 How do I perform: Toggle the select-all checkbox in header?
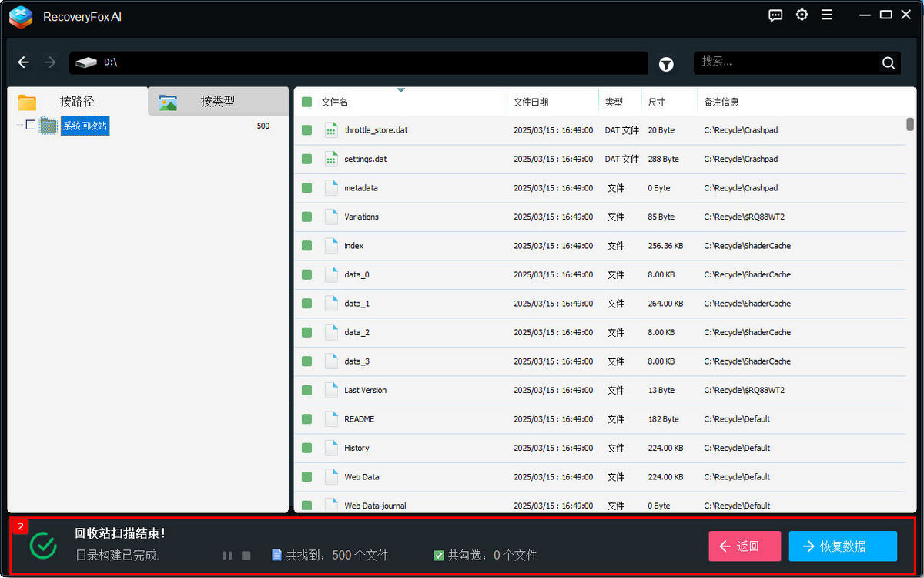(306, 102)
